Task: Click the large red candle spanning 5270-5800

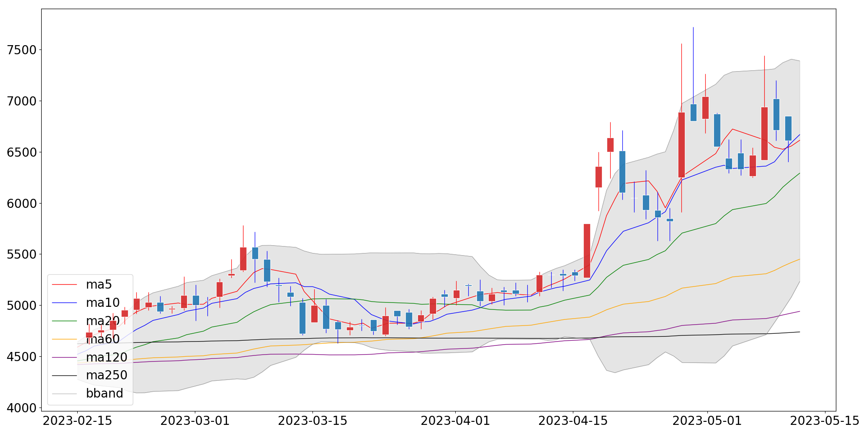Action: tap(587, 251)
